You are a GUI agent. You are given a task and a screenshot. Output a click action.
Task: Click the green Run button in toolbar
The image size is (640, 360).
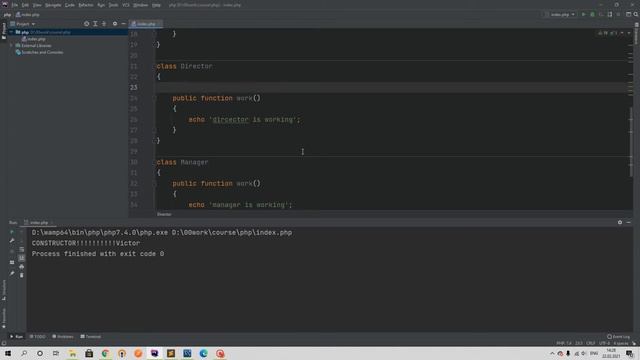coord(584,14)
